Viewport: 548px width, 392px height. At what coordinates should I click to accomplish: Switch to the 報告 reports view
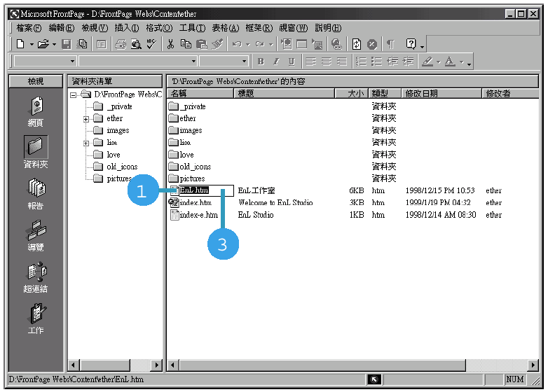(x=36, y=195)
